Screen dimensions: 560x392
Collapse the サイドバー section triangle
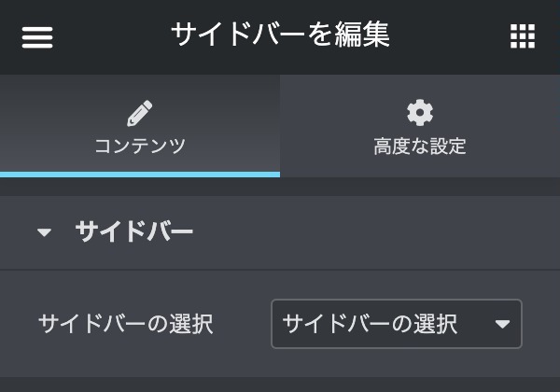pos(45,232)
